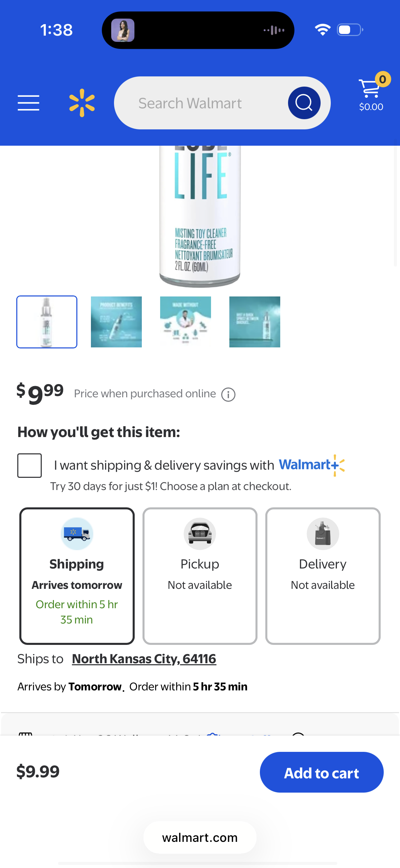This screenshot has height=868, width=400.
Task: Tap the Shipping truck icon
Action: (77, 534)
